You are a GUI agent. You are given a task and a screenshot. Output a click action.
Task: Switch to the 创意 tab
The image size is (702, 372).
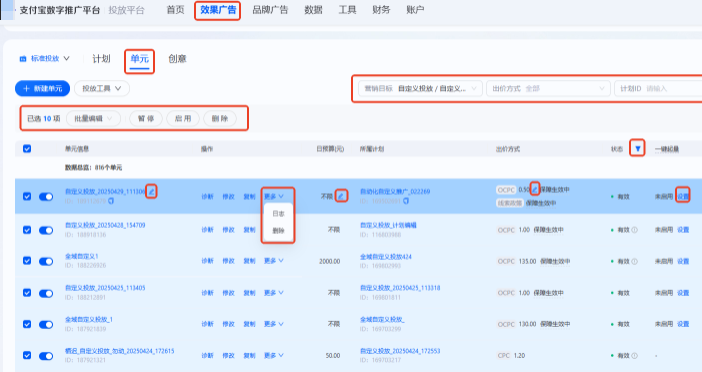point(177,59)
